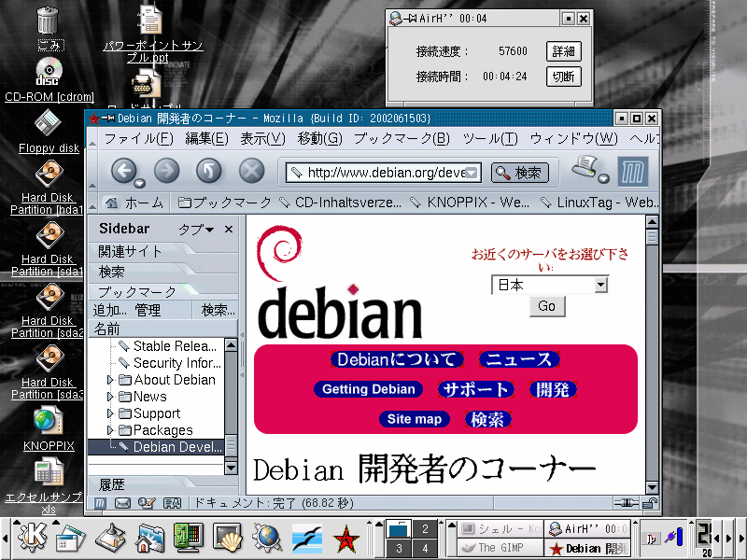
Task: Collapse the menu bar using its grippy
Action: tap(92, 139)
